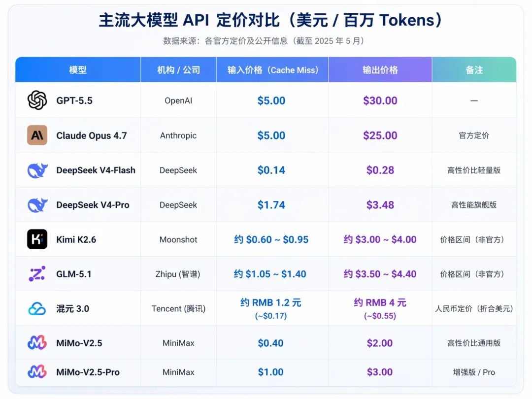This screenshot has width=532, height=399.
Task: Click the OpenAI logo beside GPT-5.5
Action: coord(37,100)
